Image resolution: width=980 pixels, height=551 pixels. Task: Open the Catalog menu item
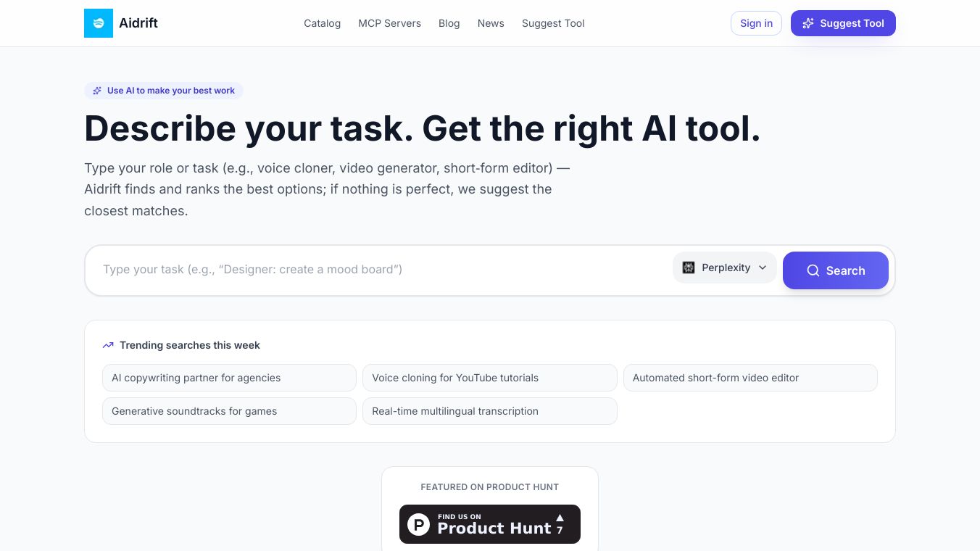322,23
